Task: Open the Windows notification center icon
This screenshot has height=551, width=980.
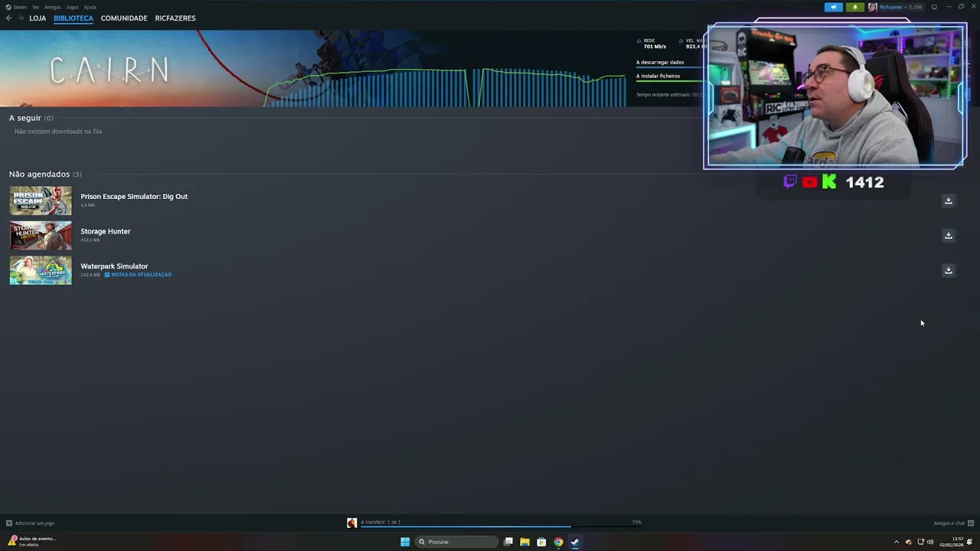Action: coord(970,542)
